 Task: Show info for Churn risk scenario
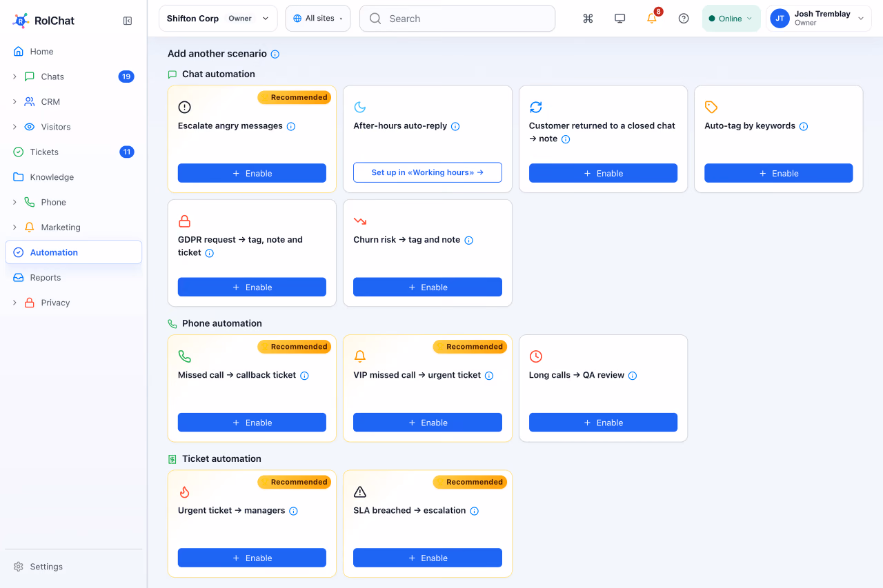(x=468, y=240)
